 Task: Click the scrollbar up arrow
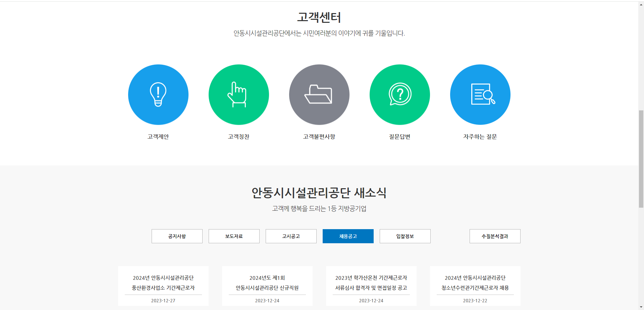point(641,4)
